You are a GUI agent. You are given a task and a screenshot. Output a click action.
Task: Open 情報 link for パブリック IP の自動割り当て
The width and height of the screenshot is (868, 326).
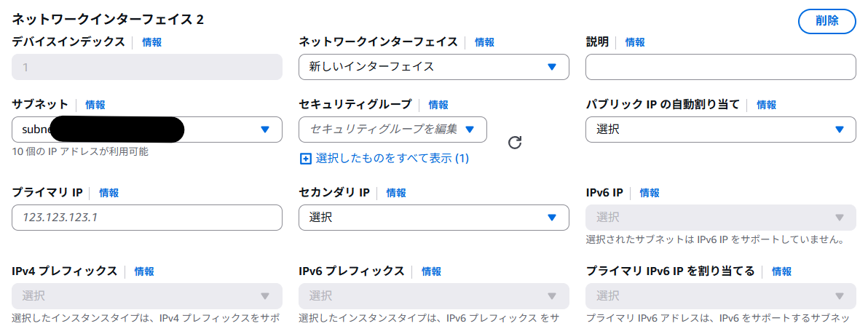click(767, 105)
